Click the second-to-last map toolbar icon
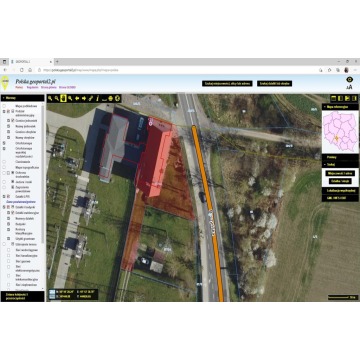 pos(111,98)
